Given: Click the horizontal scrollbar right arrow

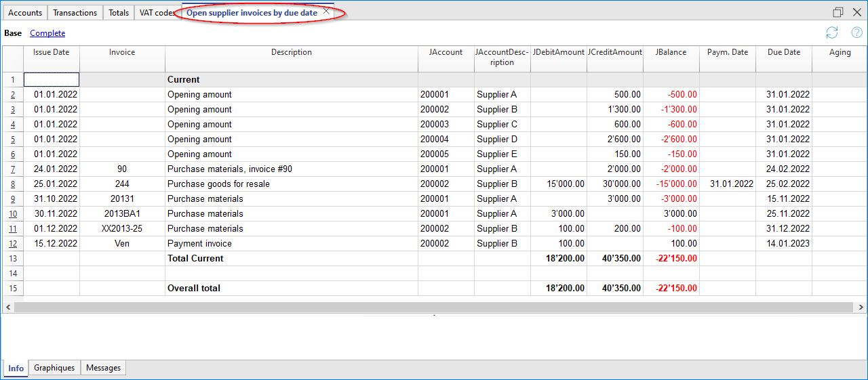Looking at the screenshot, I should [x=860, y=307].
